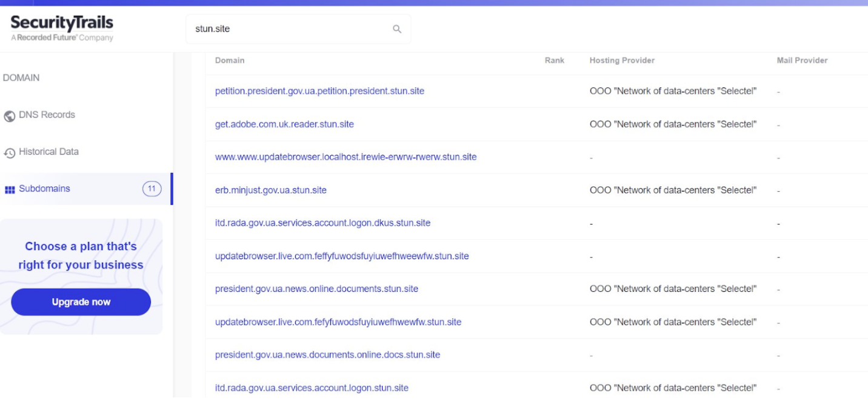Click the SecurityTrails logo
The height and width of the screenshot is (409, 868).
(x=62, y=28)
